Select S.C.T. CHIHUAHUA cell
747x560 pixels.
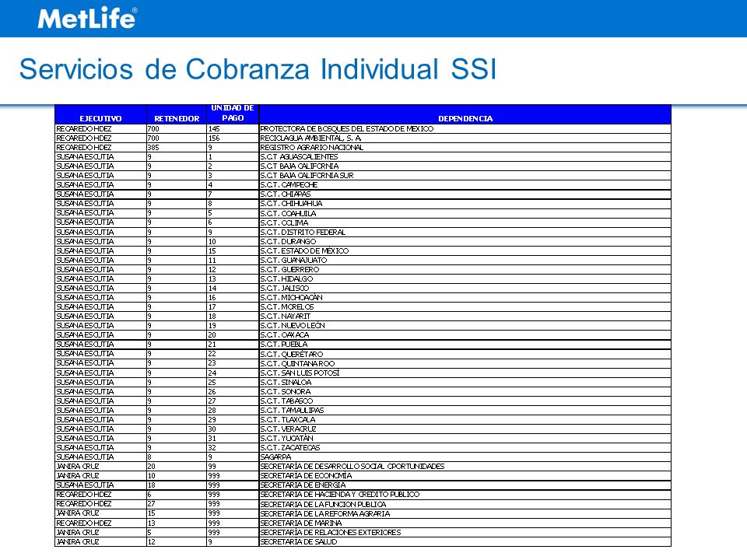click(x=465, y=203)
